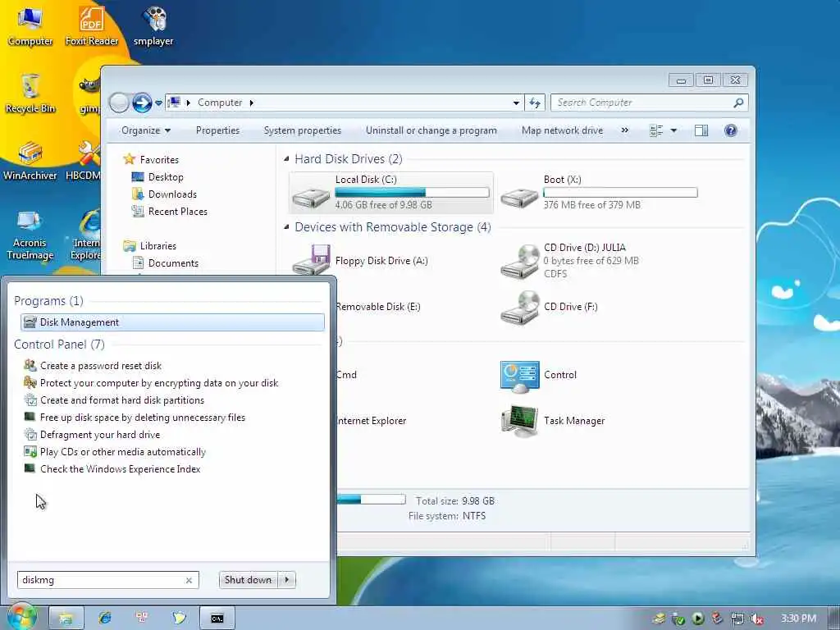Open the Foxit Reader desktop icon
This screenshot has width=840, height=630.
pos(92,25)
